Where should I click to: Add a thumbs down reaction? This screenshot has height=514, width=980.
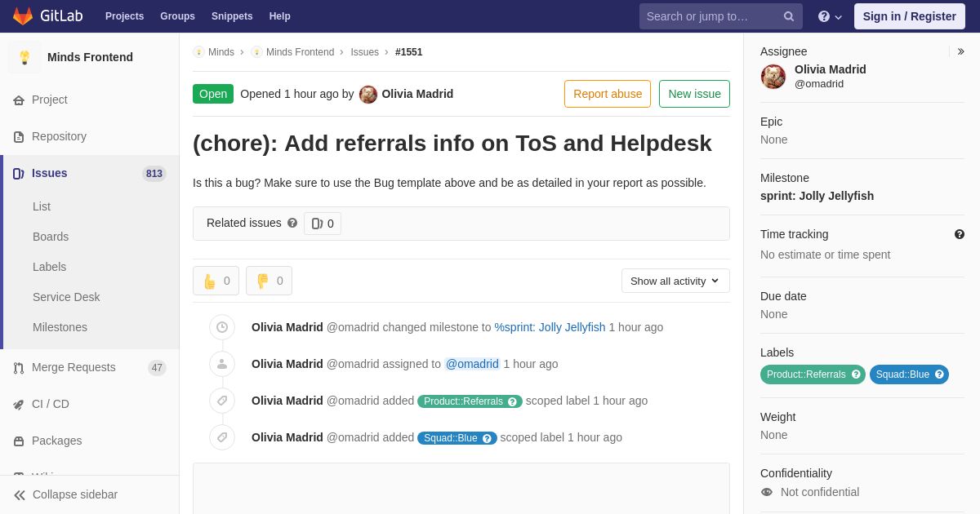pyautogui.click(x=269, y=281)
